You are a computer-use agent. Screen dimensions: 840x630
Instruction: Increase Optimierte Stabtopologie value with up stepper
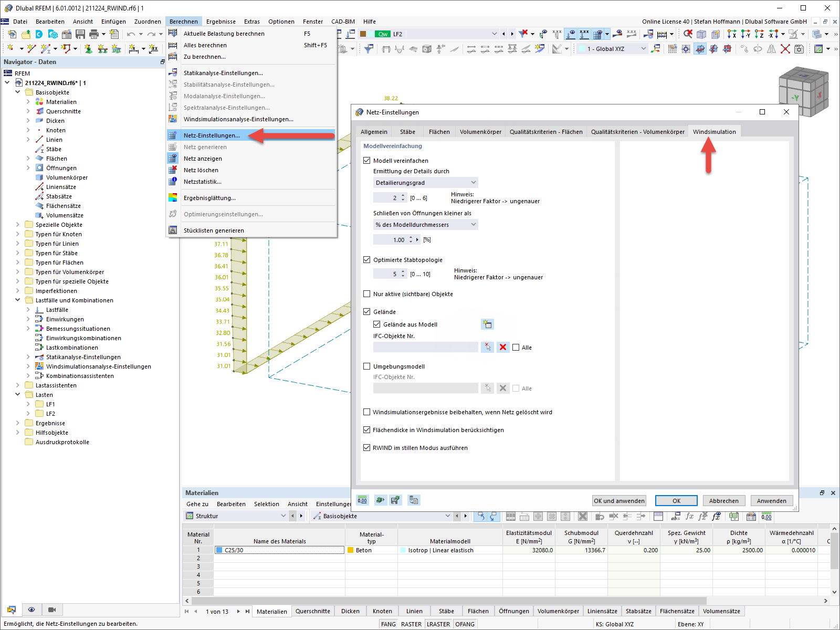[x=403, y=271]
